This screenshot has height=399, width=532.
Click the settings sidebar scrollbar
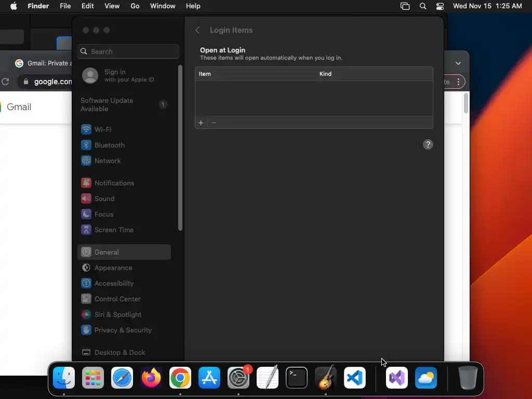(x=180, y=148)
